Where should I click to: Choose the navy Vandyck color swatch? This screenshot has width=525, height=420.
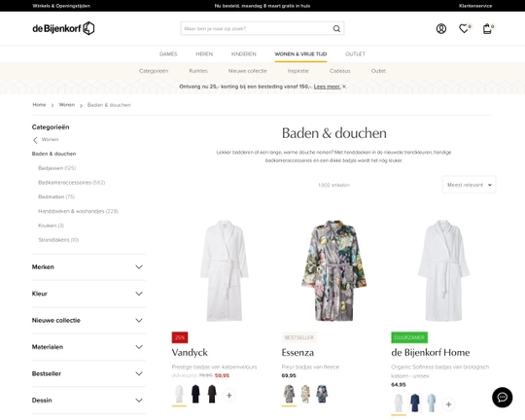195,394
